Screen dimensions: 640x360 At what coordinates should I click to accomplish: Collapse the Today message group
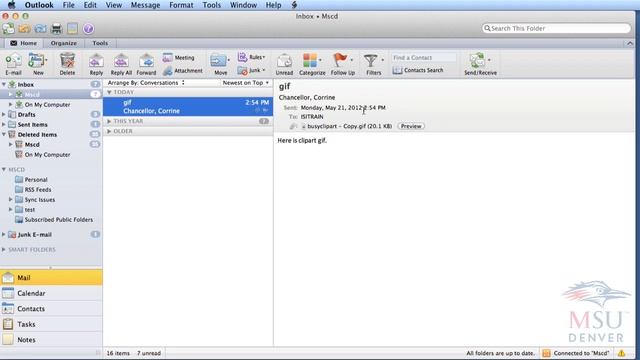pyautogui.click(x=109, y=92)
